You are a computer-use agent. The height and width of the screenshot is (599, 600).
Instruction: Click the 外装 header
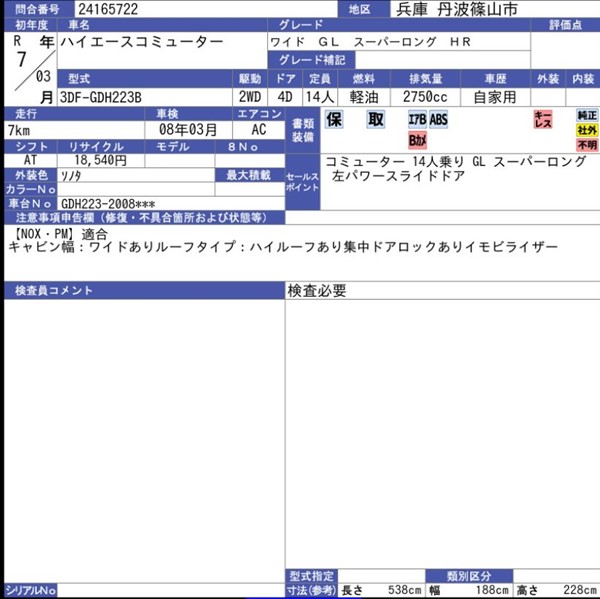[548, 79]
